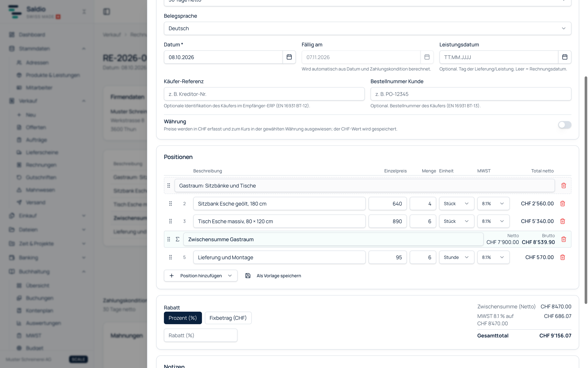The height and width of the screenshot is (368, 588).
Task: Open the calendar icon next to Fällig am
Action: pyautogui.click(x=427, y=57)
